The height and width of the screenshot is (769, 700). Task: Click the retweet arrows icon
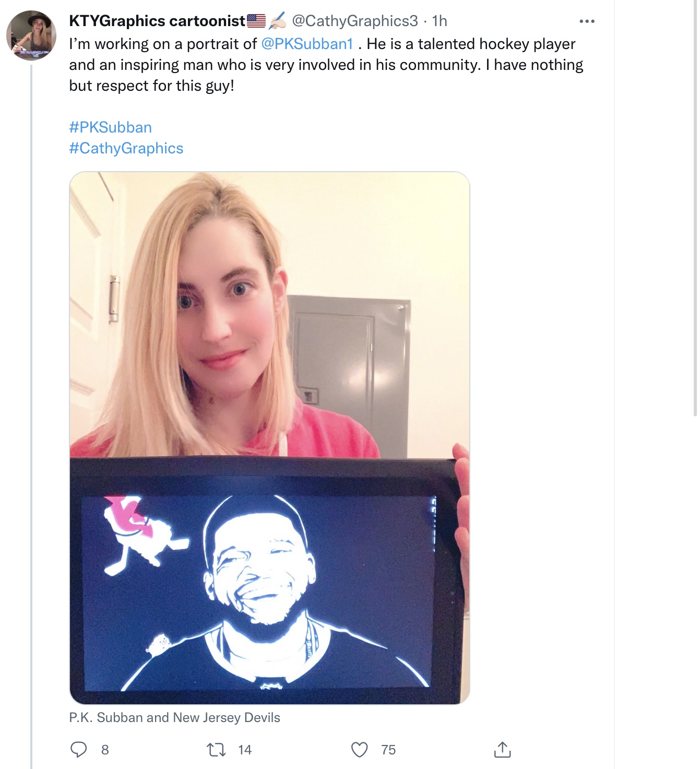(x=216, y=750)
